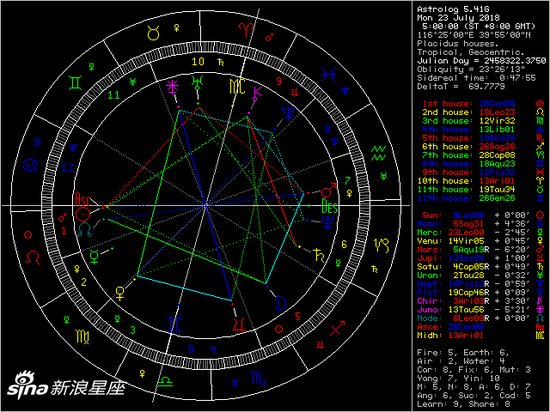Click the Placidus houses text line
550x412 pixels.
point(457,44)
